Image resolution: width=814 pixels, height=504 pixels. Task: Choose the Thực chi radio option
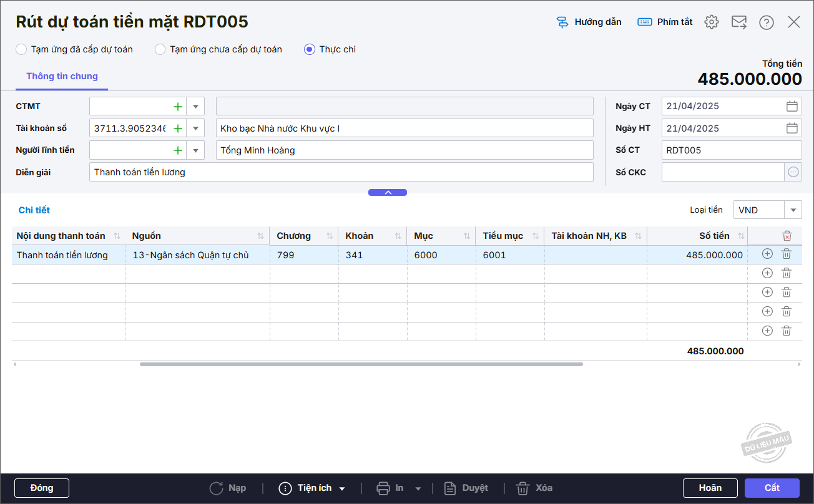[x=310, y=49]
